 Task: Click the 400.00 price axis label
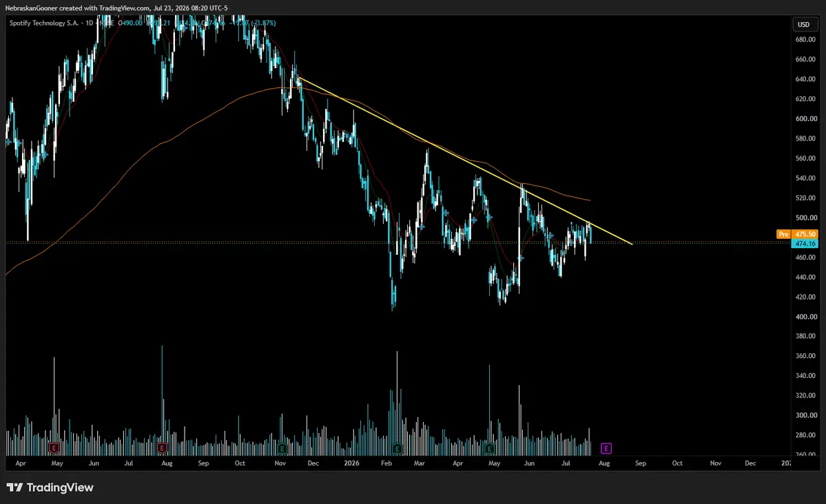[x=805, y=317]
